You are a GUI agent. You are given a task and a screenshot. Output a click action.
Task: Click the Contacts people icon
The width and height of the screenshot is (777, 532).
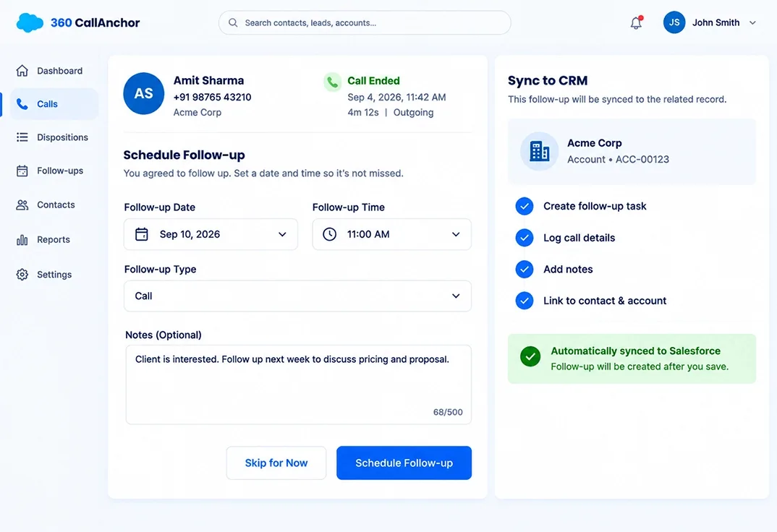[22, 205]
